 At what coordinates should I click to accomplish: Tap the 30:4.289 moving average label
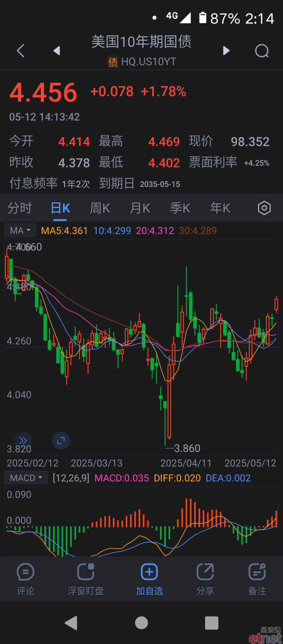pos(198,231)
